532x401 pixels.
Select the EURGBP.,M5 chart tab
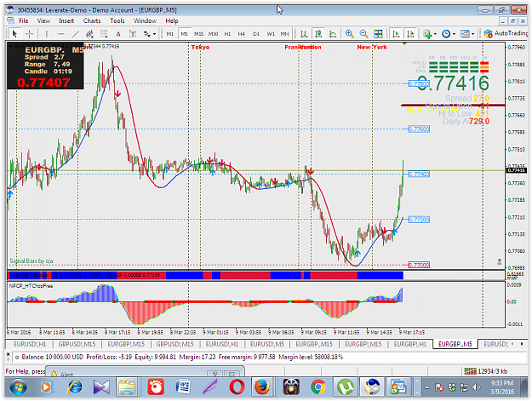(x=455, y=344)
